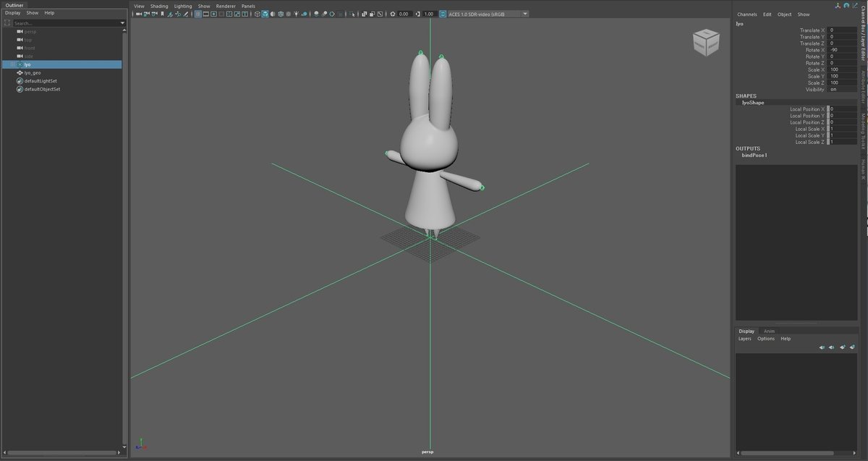Click the ViewCube in the viewport corner
The width and height of the screenshot is (868, 461).
click(x=705, y=42)
